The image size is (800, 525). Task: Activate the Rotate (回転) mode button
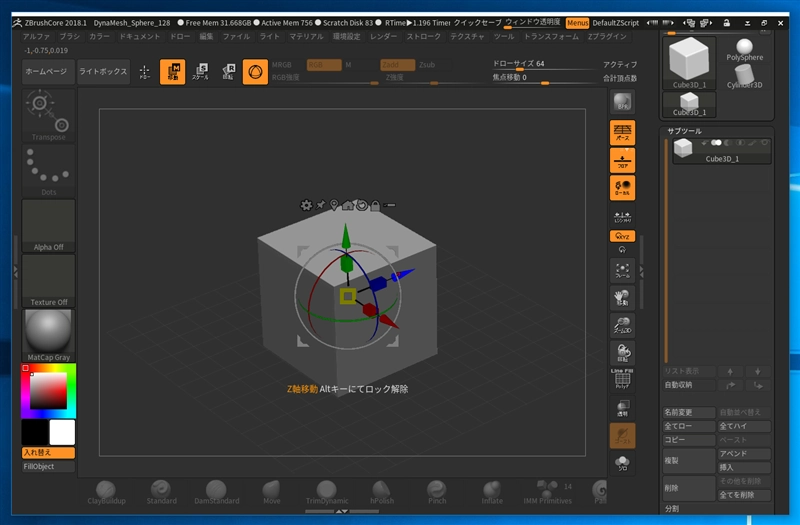click(x=228, y=72)
